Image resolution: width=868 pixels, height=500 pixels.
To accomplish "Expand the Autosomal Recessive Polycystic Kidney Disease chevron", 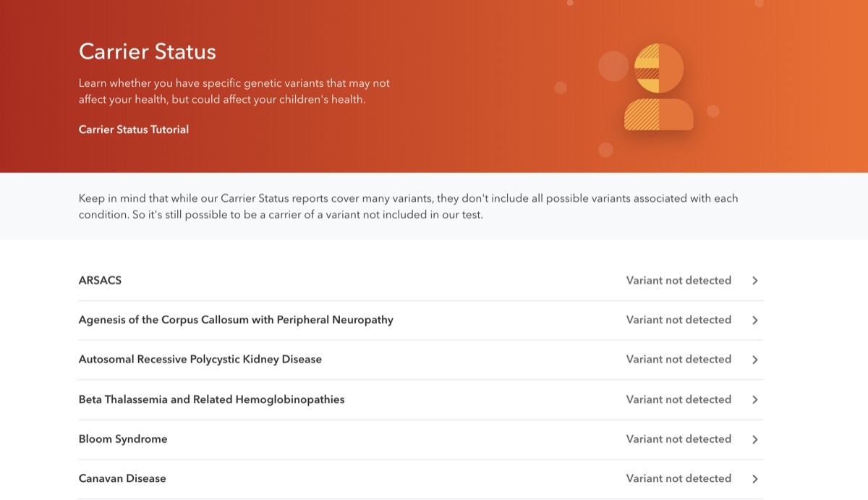I will click(754, 360).
